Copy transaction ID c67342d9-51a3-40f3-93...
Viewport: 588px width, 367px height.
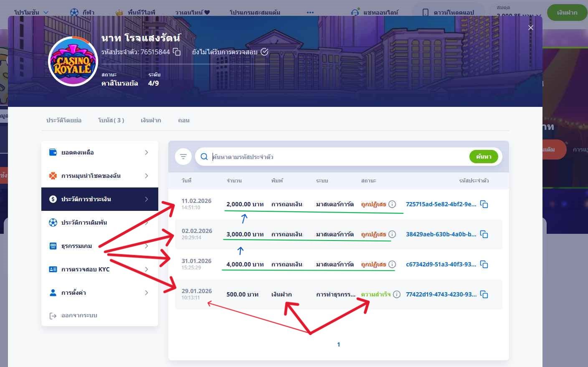tap(484, 264)
